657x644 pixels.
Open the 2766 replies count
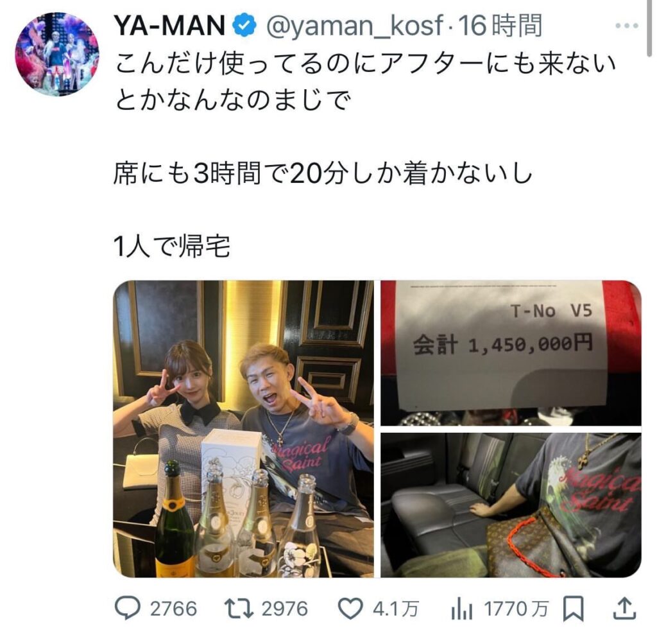[173, 609]
